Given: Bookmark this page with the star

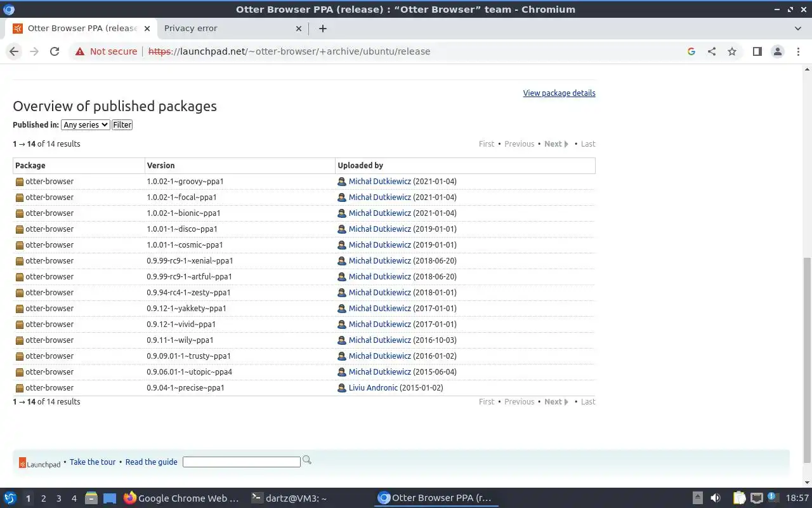Looking at the screenshot, I should pos(732,51).
